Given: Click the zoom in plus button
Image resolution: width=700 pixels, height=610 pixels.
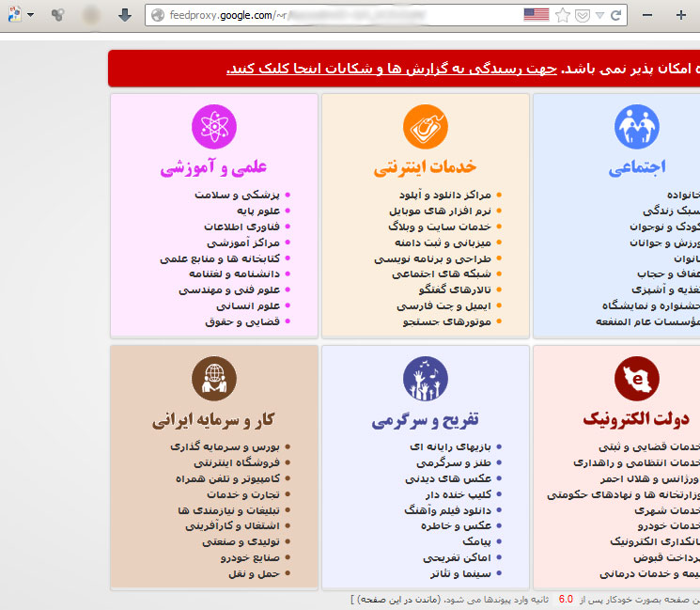Looking at the screenshot, I should click(x=681, y=15).
